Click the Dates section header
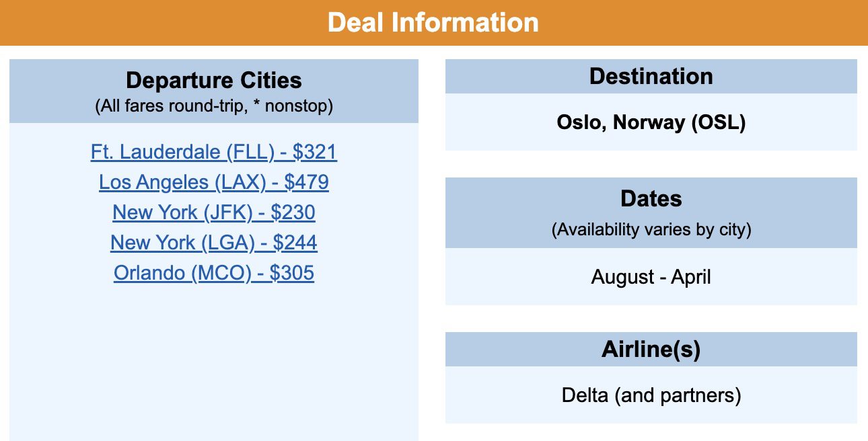Image resolution: width=868 pixels, height=441 pixels. point(652,199)
